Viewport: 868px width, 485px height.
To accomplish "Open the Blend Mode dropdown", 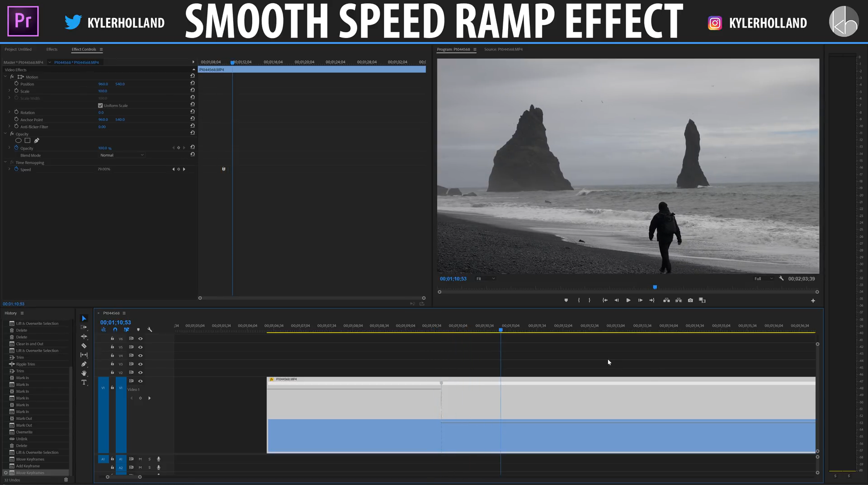I will (122, 155).
